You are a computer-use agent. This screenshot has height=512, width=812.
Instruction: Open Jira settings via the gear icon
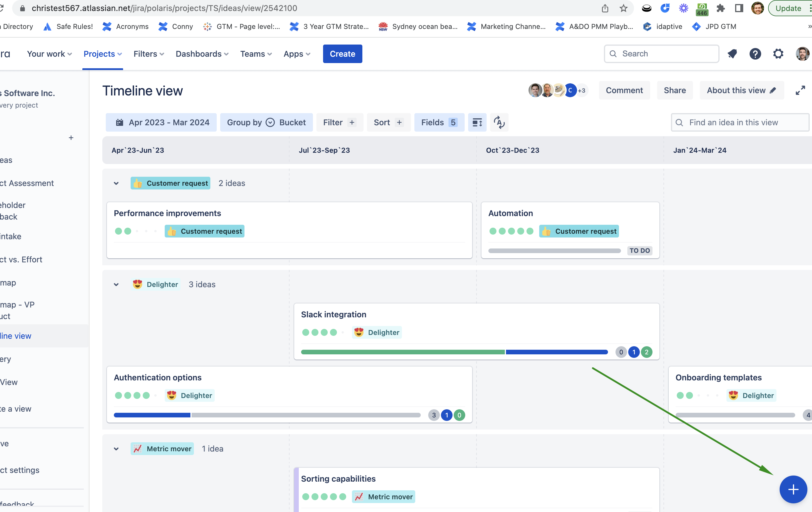pos(778,54)
